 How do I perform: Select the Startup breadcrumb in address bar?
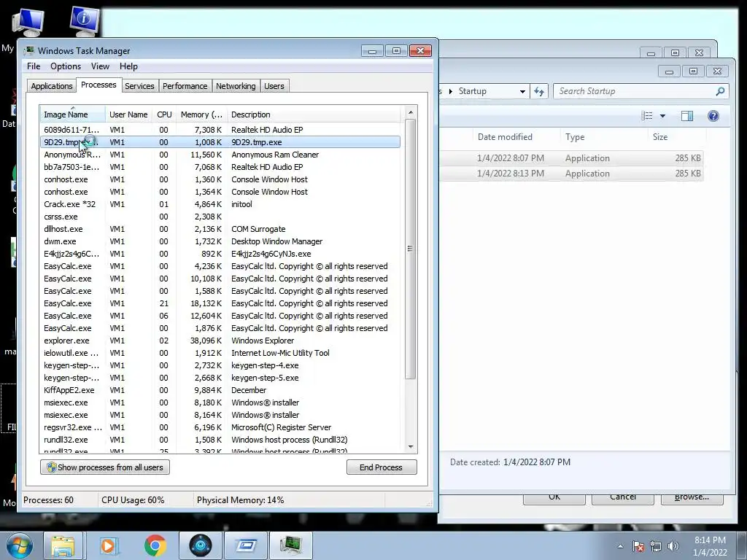click(x=472, y=91)
